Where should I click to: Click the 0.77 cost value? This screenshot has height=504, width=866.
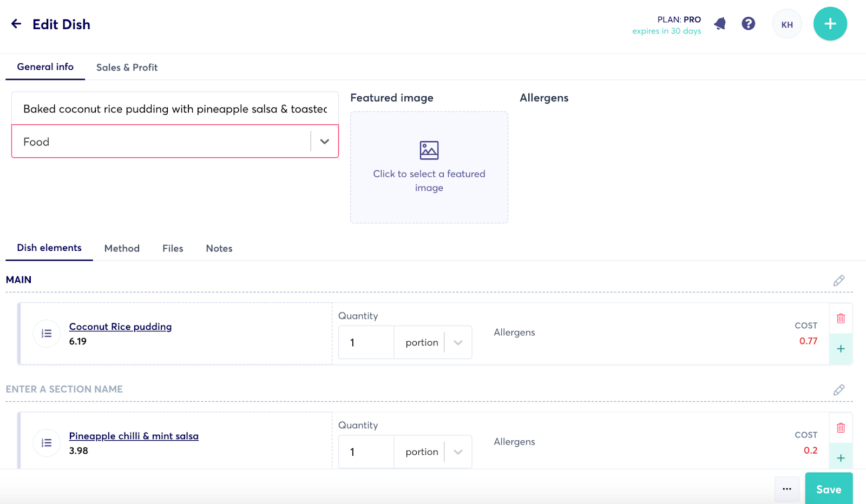[x=808, y=341]
